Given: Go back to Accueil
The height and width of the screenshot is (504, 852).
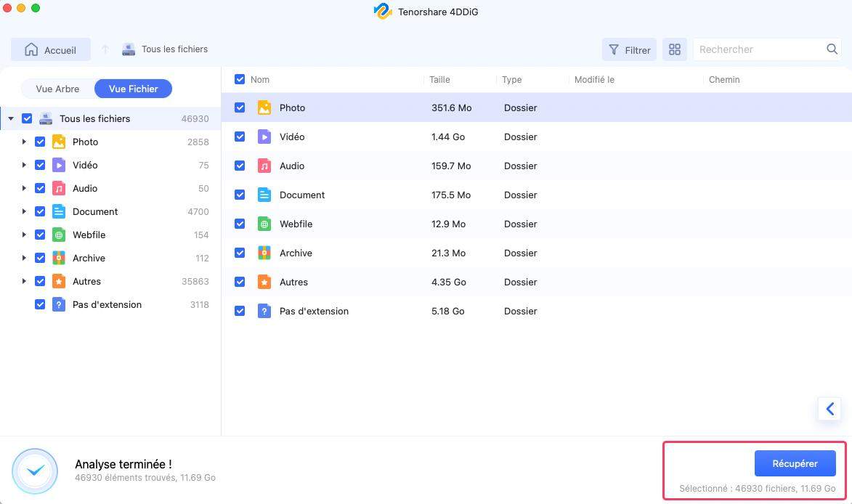Looking at the screenshot, I should [x=51, y=49].
